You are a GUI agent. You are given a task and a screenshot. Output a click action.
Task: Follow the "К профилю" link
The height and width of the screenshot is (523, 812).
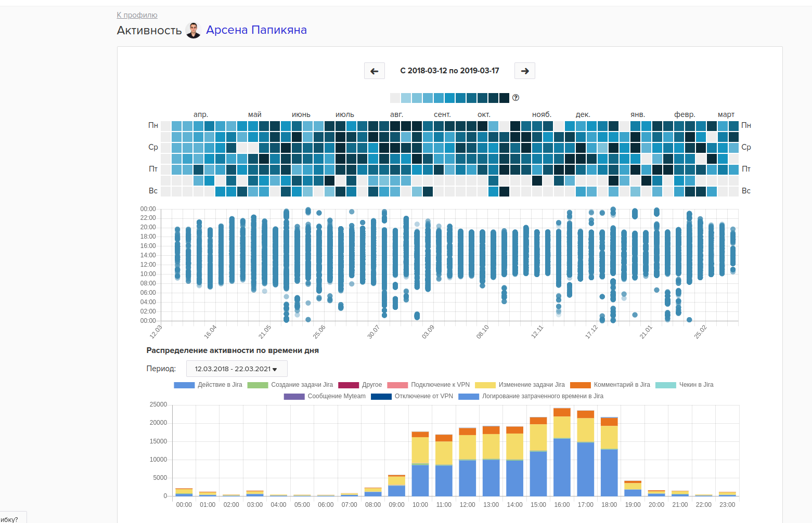pyautogui.click(x=137, y=15)
